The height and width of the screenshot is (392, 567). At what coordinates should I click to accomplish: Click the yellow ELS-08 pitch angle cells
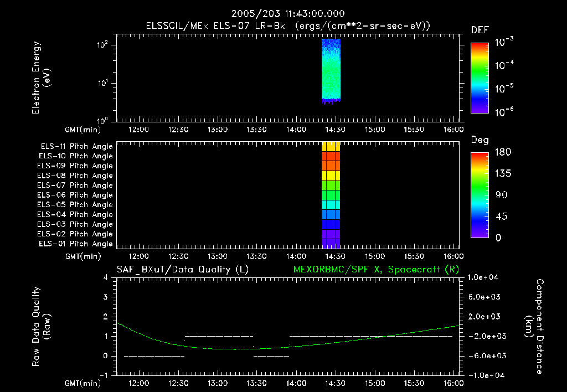pyautogui.click(x=331, y=176)
